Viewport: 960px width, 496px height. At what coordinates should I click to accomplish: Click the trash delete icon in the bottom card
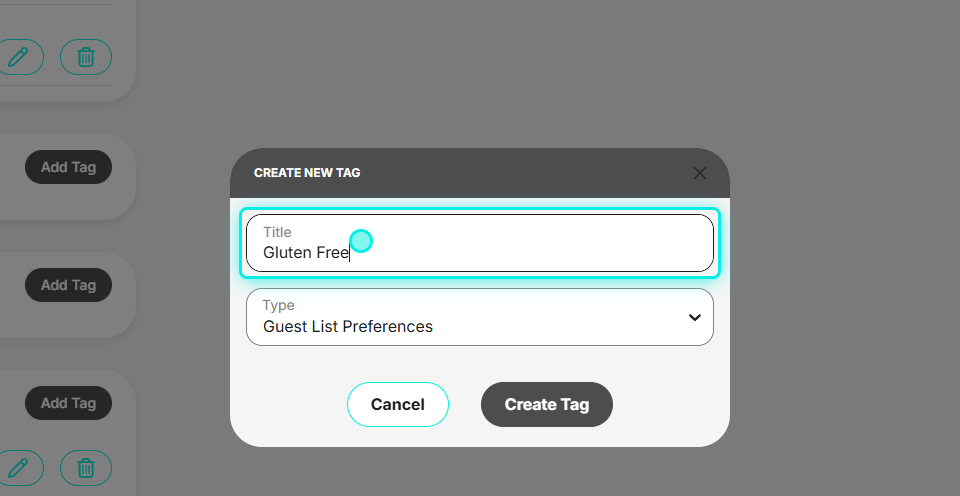[x=86, y=468]
